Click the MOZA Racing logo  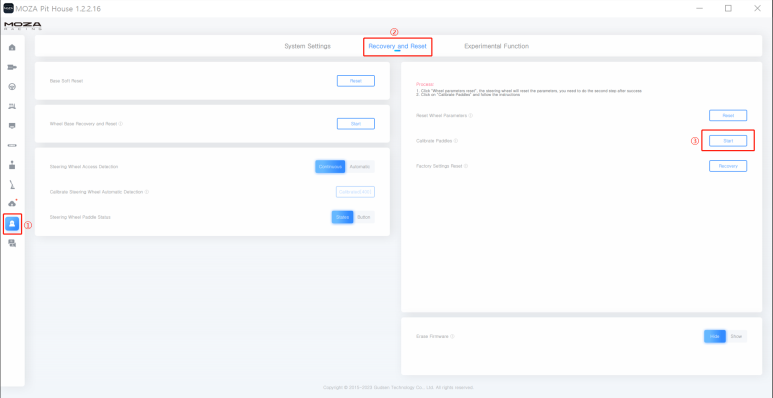22,26
